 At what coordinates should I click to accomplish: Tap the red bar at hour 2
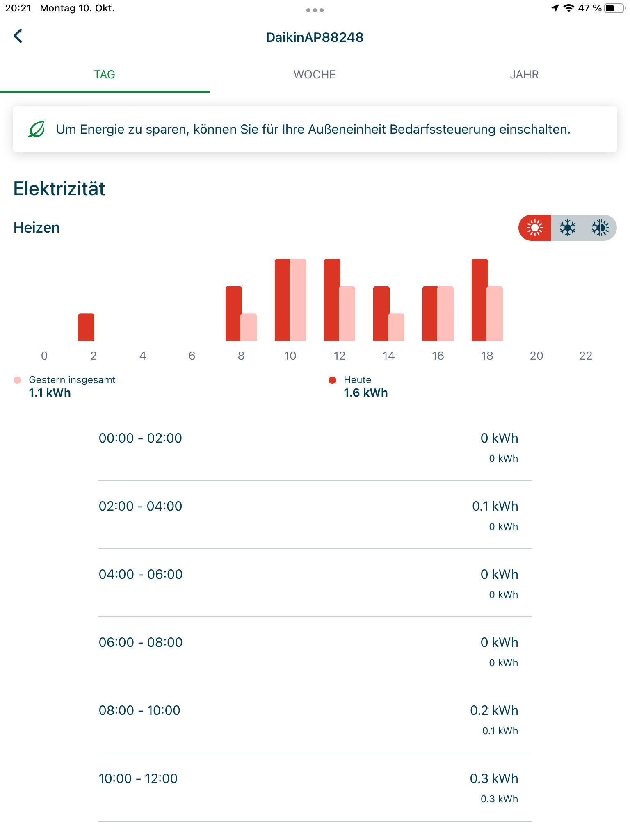pyautogui.click(x=86, y=327)
